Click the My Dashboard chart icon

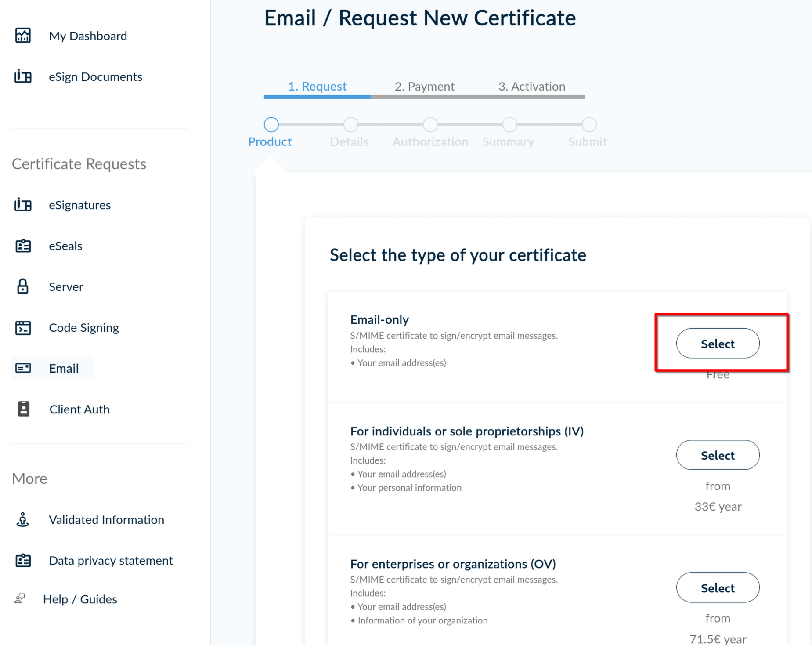point(23,36)
